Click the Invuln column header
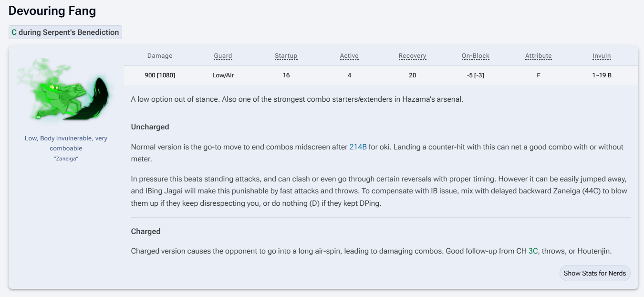The width and height of the screenshot is (644, 297). [602, 56]
